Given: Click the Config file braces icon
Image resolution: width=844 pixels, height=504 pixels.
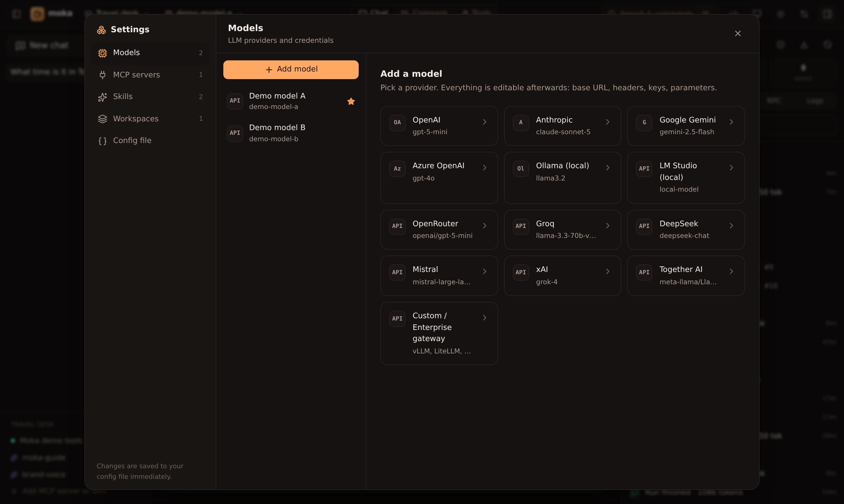Looking at the screenshot, I should point(102,141).
